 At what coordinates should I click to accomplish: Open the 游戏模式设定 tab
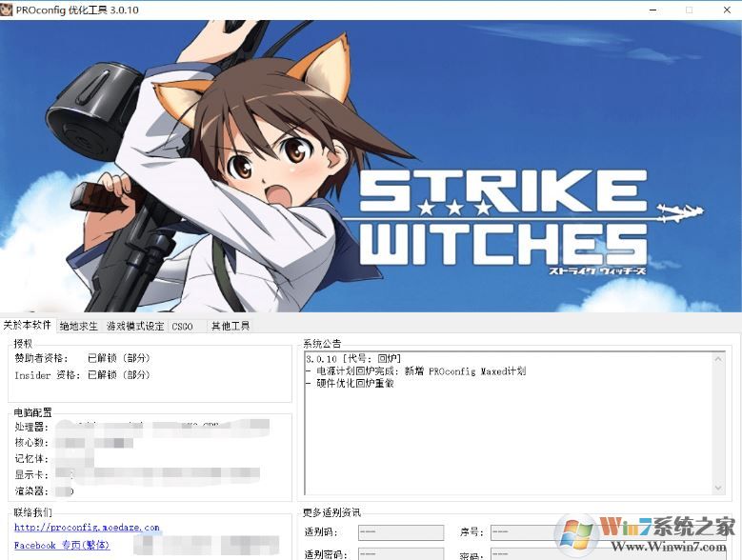[135, 326]
